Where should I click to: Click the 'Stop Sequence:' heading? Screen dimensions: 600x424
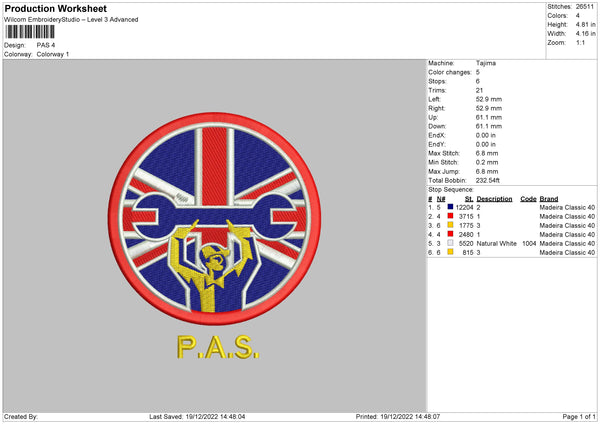451,190
